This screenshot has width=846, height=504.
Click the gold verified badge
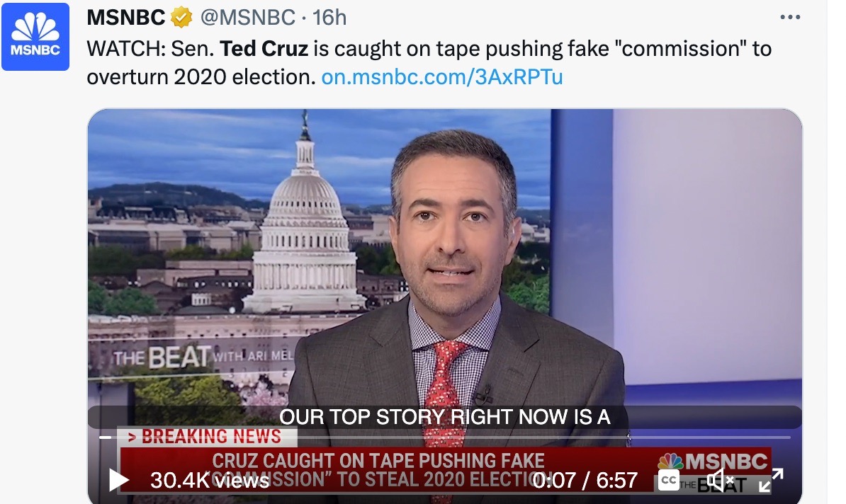tap(182, 18)
